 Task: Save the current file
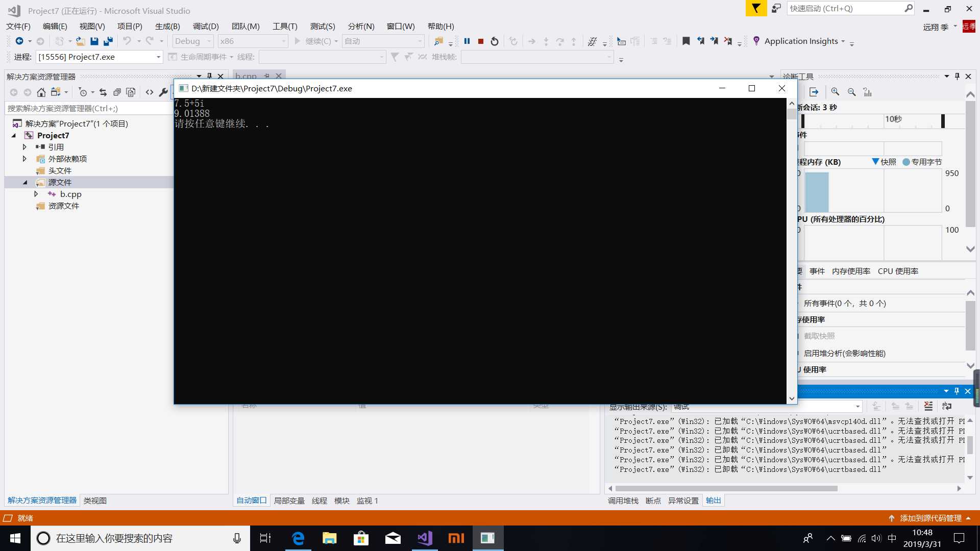click(x=94, y=41)
